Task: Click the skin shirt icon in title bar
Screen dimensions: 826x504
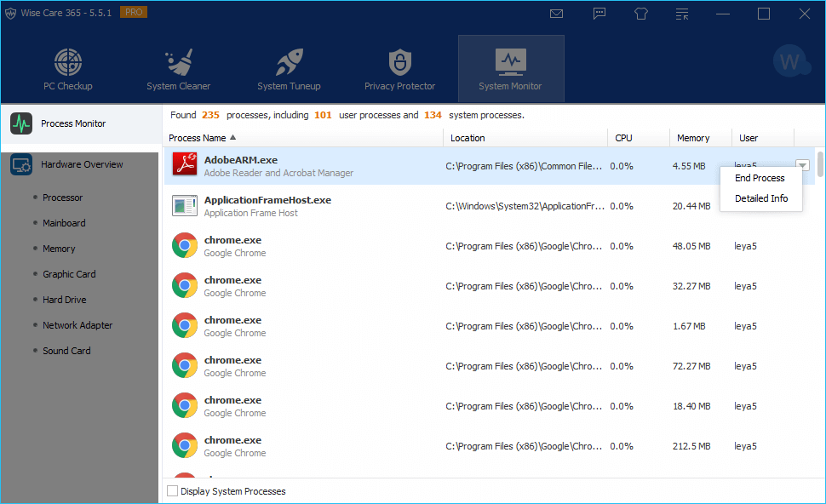Action: pos(641,14)
